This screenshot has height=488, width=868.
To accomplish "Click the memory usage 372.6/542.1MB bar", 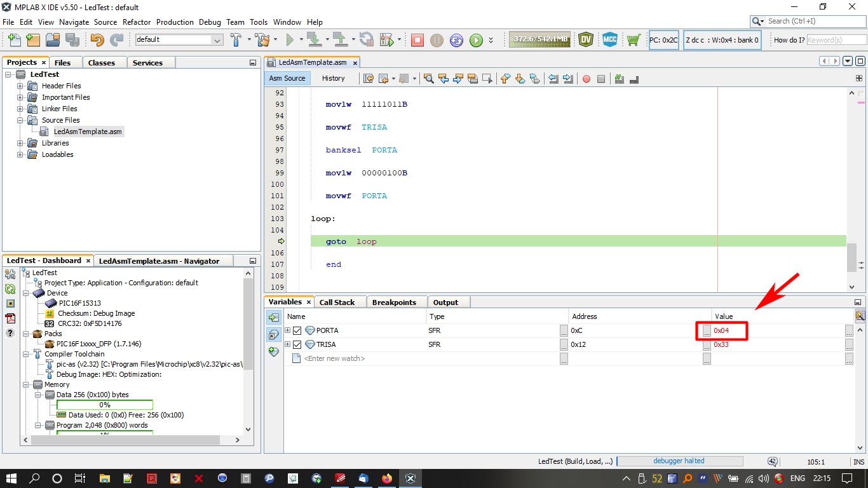I will tap(539, 39).
